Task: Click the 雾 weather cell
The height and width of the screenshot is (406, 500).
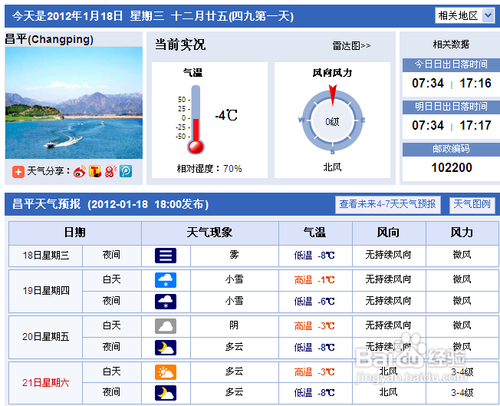Action: point(234,255)
